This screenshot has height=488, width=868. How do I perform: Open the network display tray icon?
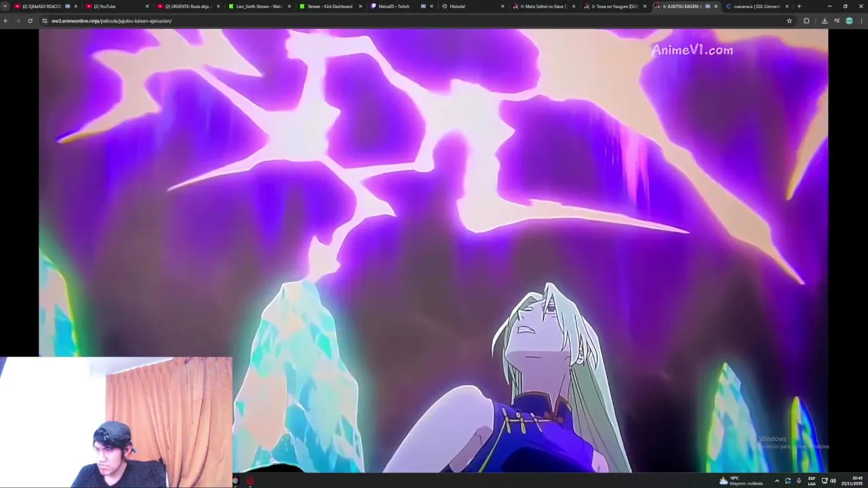(825, 481)
